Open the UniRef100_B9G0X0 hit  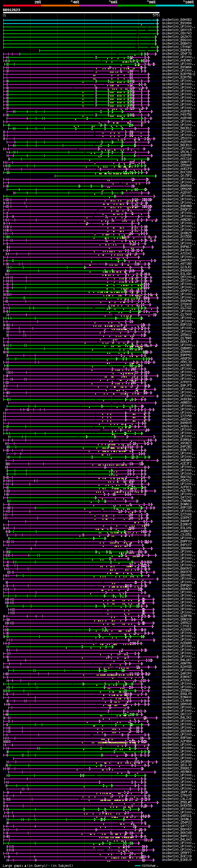point(177,40)
